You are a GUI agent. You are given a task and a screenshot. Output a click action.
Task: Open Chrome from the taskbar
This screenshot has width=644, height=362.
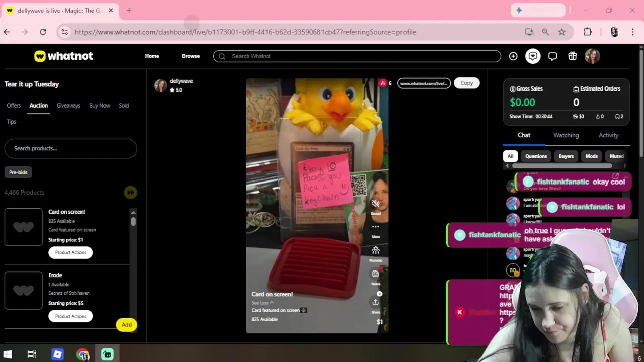pyautogui.click(x=83, y=354)
